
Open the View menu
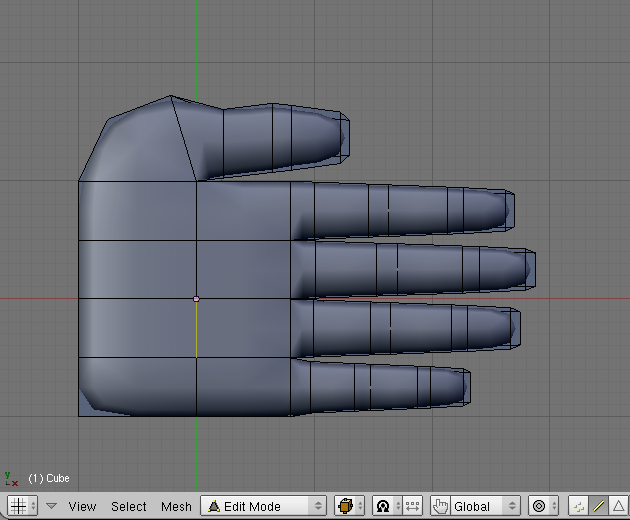(82, 506)
